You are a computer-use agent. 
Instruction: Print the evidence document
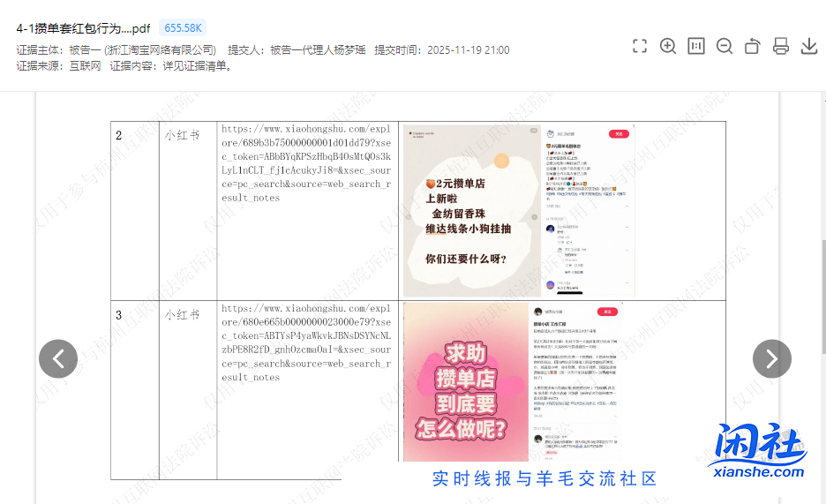781,47
